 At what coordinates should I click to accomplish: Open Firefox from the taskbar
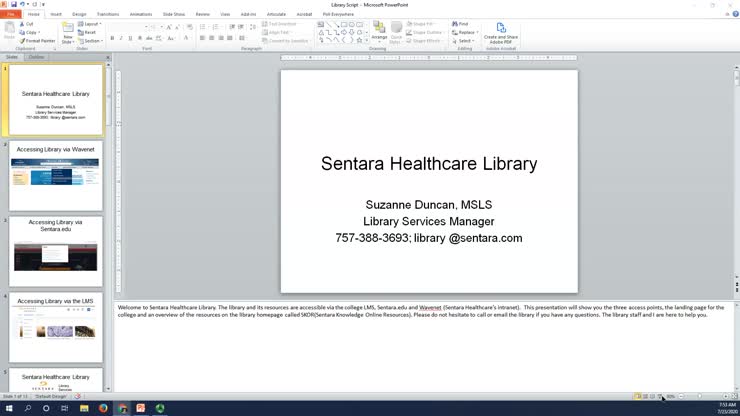point(103,408)
